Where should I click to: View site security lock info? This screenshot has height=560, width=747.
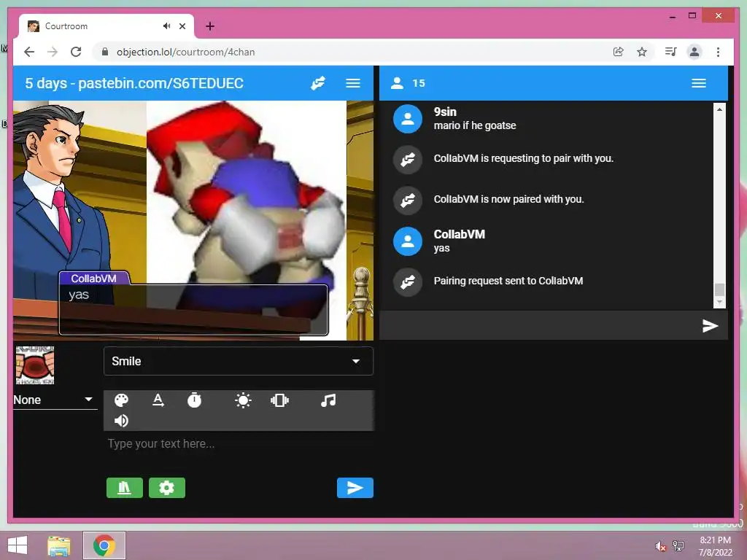coord(105,52)
